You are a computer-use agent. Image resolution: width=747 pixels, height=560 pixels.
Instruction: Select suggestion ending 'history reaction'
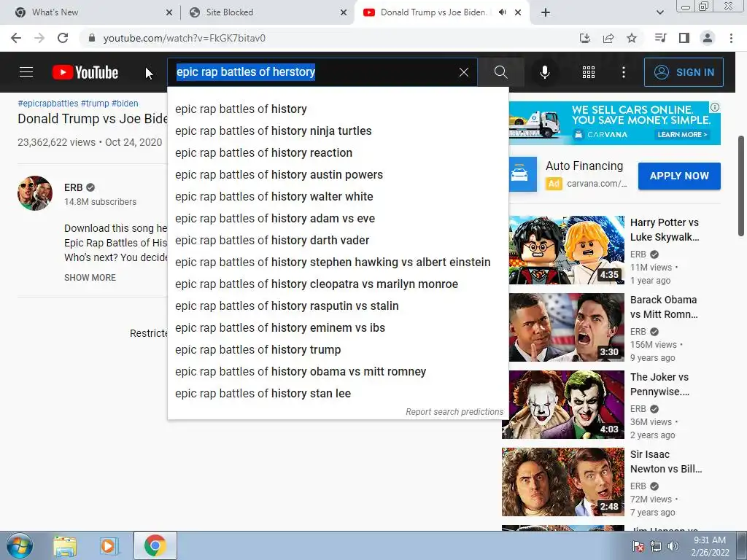tap(338, 153)
